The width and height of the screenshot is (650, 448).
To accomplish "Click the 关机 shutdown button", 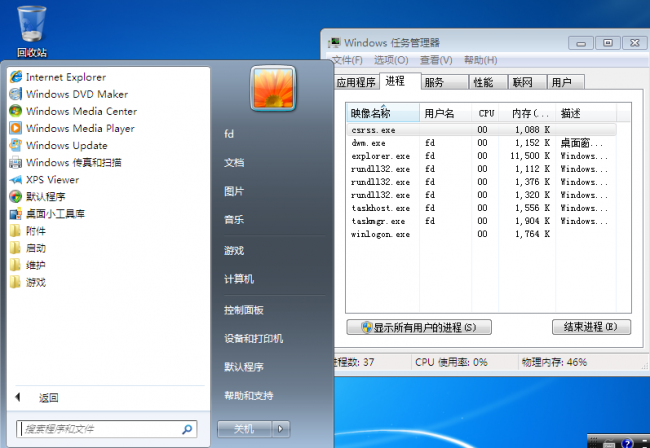I will click(x=244, y=429).
